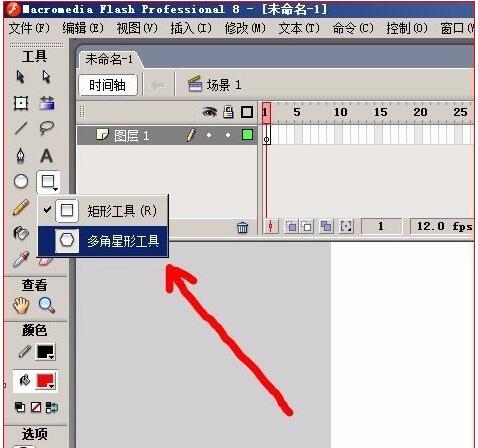The width and height of the screenshot is (478, 448).
Task: Toggle lock for all layers
Action: coord(228,112)
